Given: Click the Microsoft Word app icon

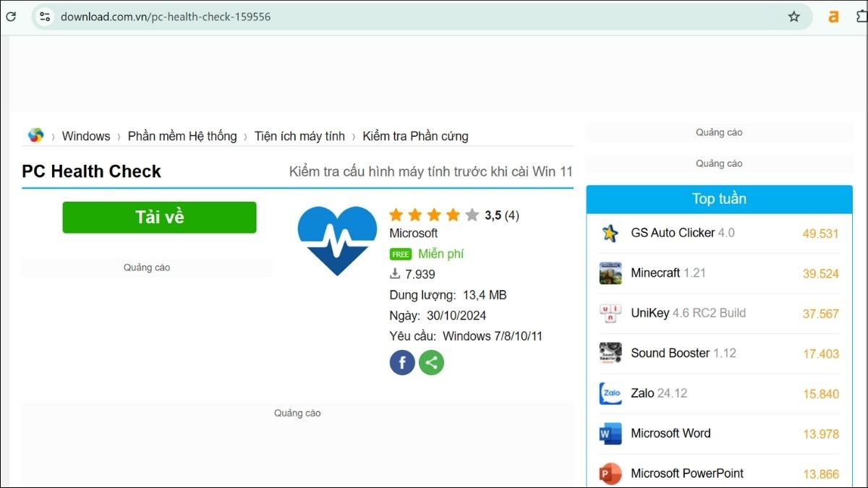Looking at the screenshot, I should pyautogui.click(x=610, y=434).
